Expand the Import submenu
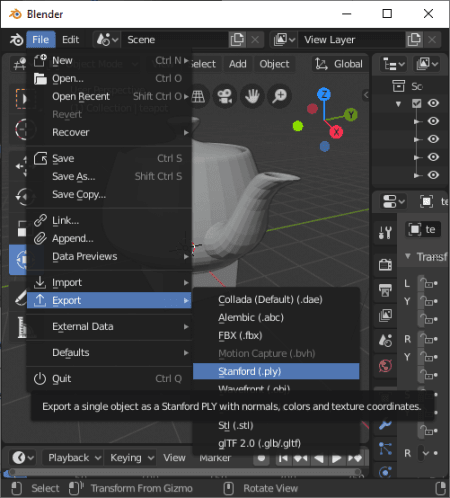This screenshot has width=450, height=498. click(109, 282)
